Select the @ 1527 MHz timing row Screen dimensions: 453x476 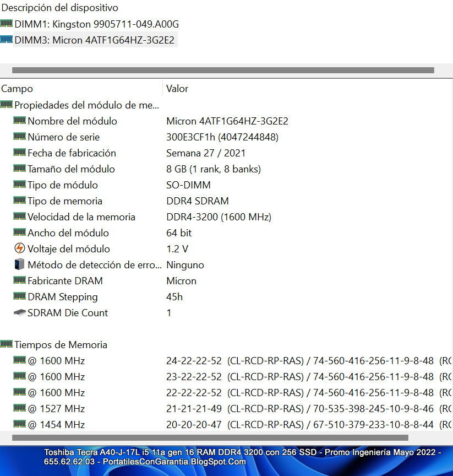[x=56, y=409]
